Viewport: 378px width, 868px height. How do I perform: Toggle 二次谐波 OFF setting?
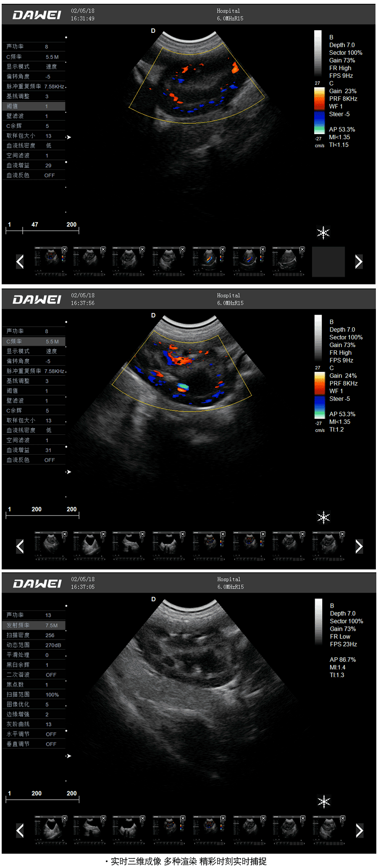coord(34,675)
